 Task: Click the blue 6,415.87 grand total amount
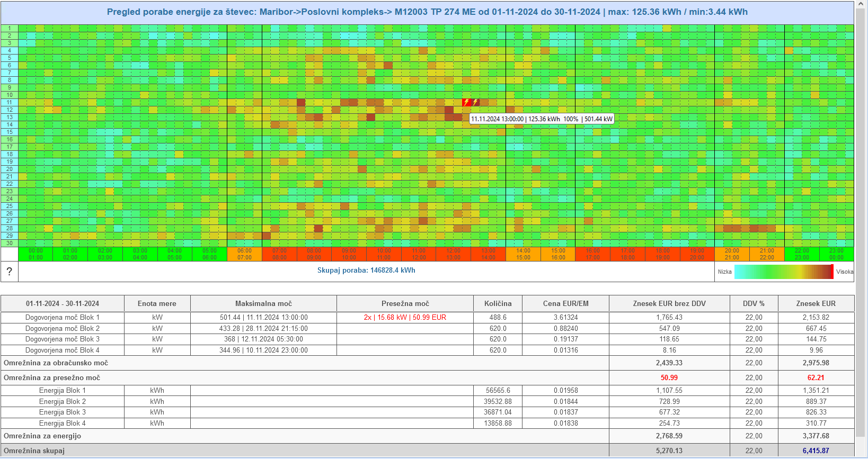coord(816,451)
